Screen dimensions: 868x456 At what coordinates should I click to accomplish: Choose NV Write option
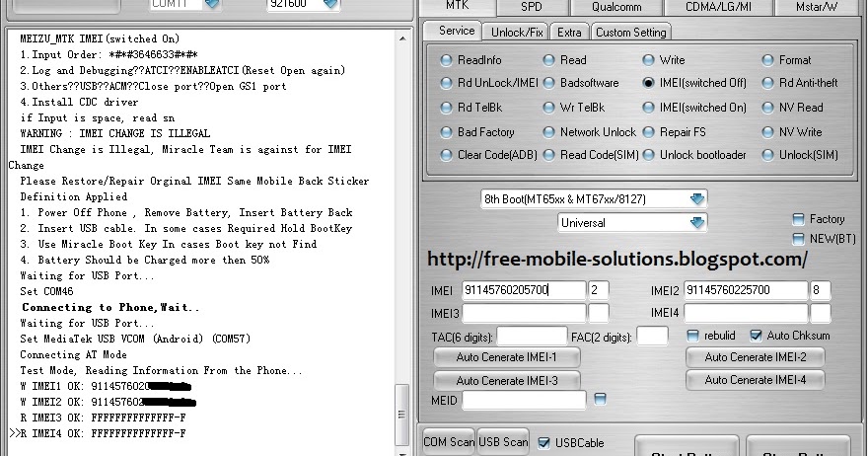click(767, 132)
